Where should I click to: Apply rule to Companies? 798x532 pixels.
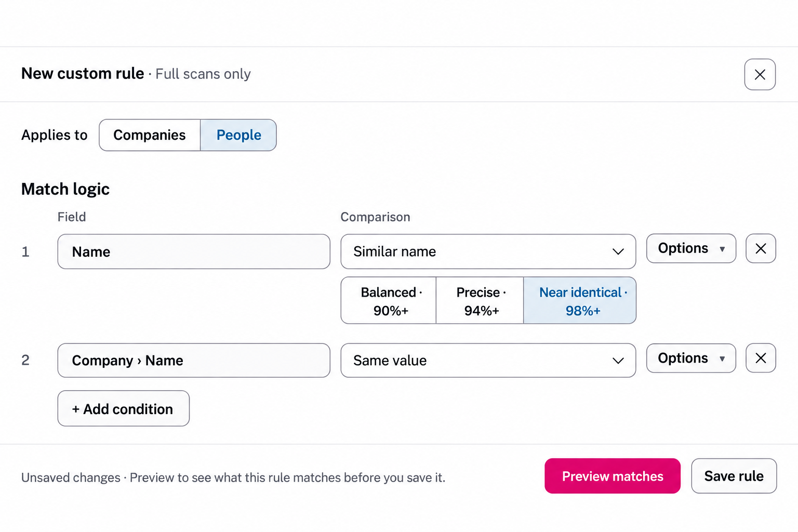(x=150, y=135)
